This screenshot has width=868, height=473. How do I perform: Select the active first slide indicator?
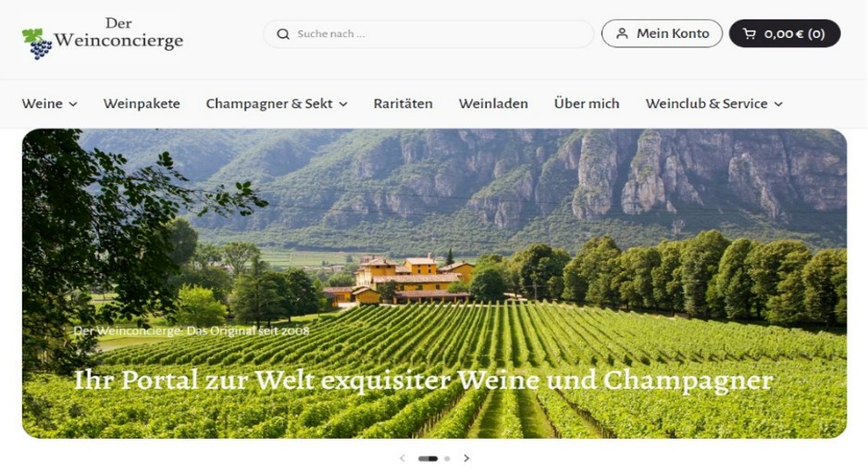click(x=428, y=458)
